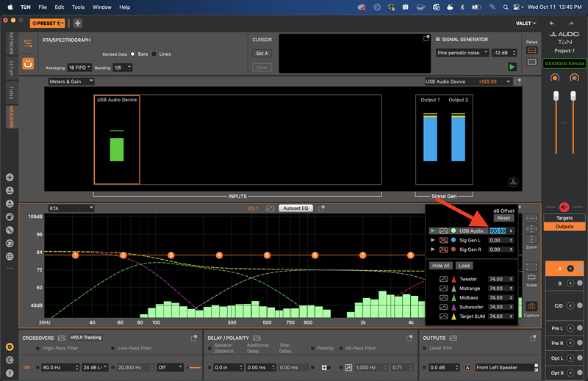
Task: Open the Window menu
Action: [101, 7]
